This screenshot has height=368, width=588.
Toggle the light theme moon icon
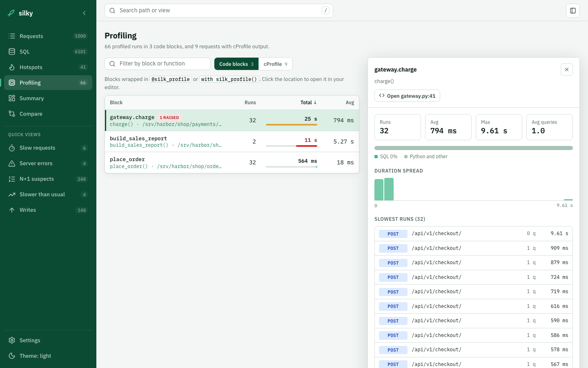[x=12, y=356]
